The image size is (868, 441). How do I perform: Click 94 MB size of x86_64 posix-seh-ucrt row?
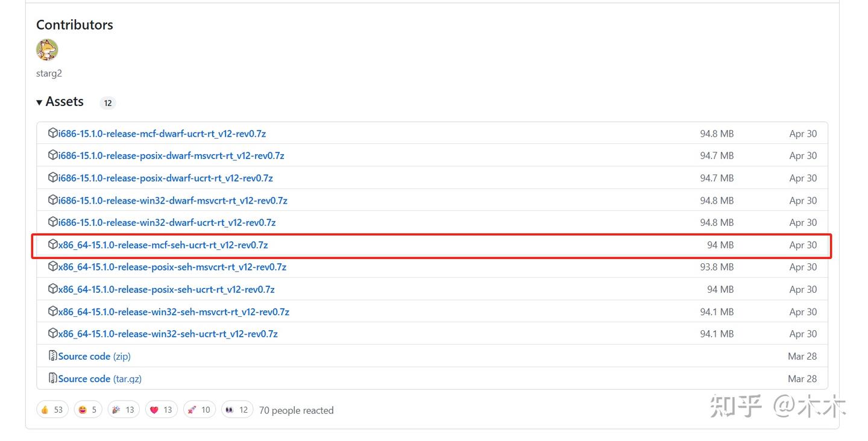(x=720, y=289)
